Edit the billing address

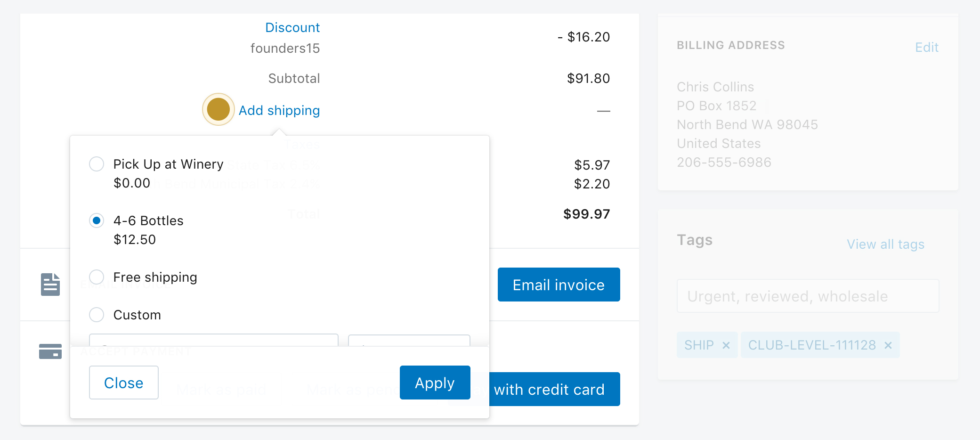point(927,47)
